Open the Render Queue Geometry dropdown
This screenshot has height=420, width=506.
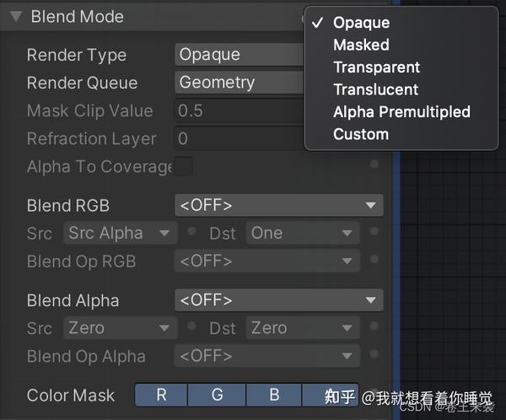[x=240, y=83]
